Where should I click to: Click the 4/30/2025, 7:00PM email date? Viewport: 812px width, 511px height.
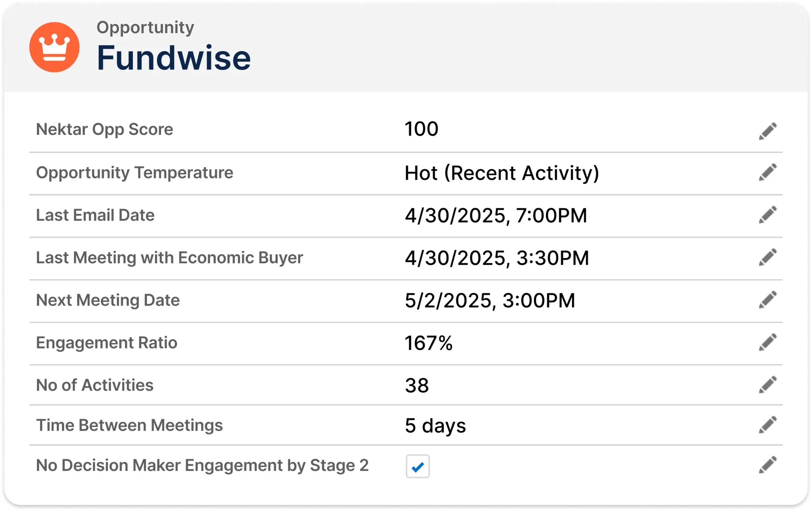click(496, 216)
